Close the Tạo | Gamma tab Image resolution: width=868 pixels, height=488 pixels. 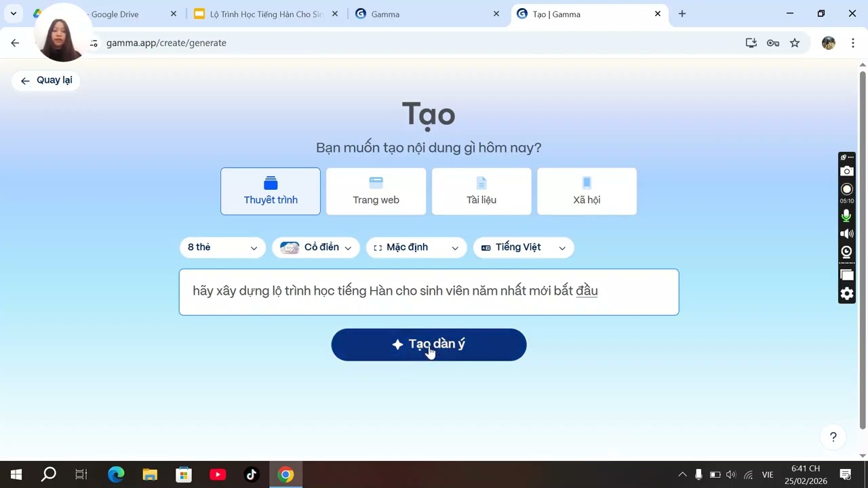pos(658,14)
